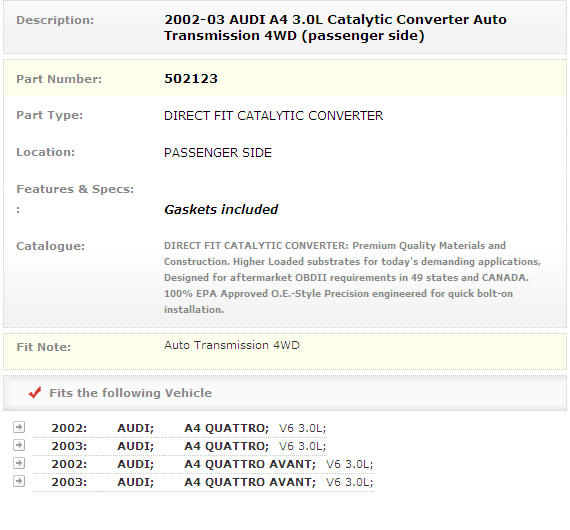Click arrow icon beside 2003 A4 Quattro row
The height and width of the screenshot is (530, 570).
tap(19, 445)
